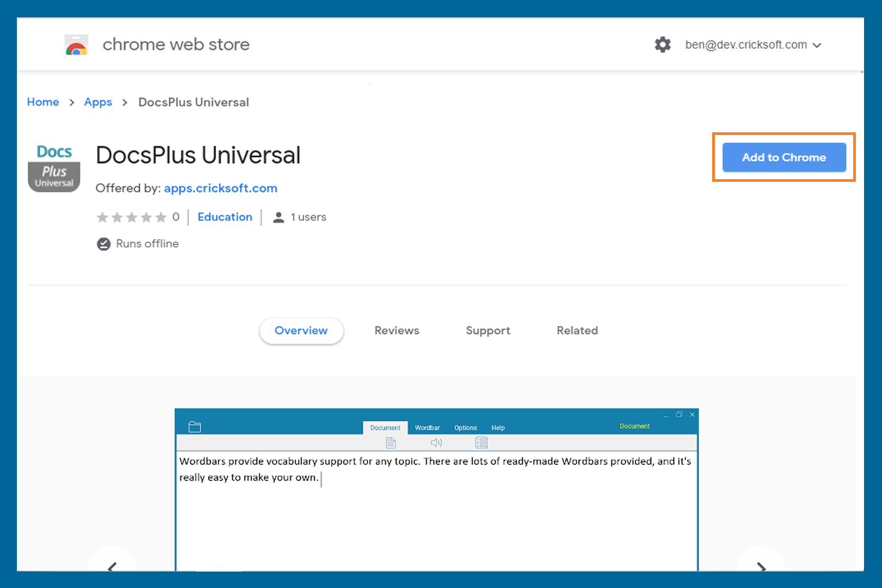Open settings via the gear icon
The width and height of the screenshot is (882, 588).
coord(663,45)
